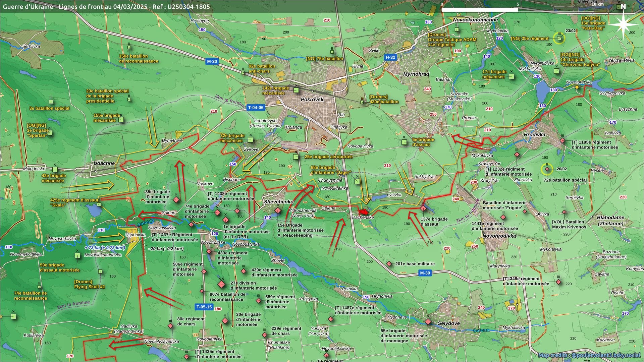Click the red marker cluster at Dachenske
This screenshot has height=362, width=644.
click(x=363, y=212)
